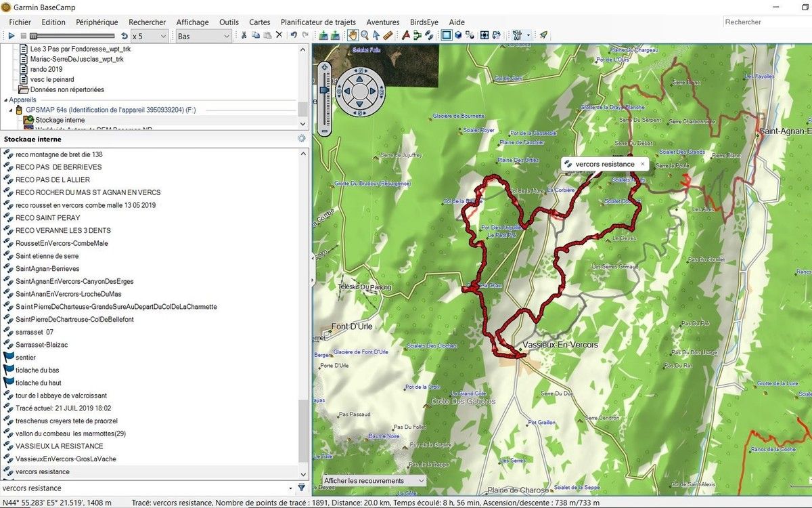812x508 pixels.
Task: Open the Bas detail level dropdown
Action: pos(204,36)
